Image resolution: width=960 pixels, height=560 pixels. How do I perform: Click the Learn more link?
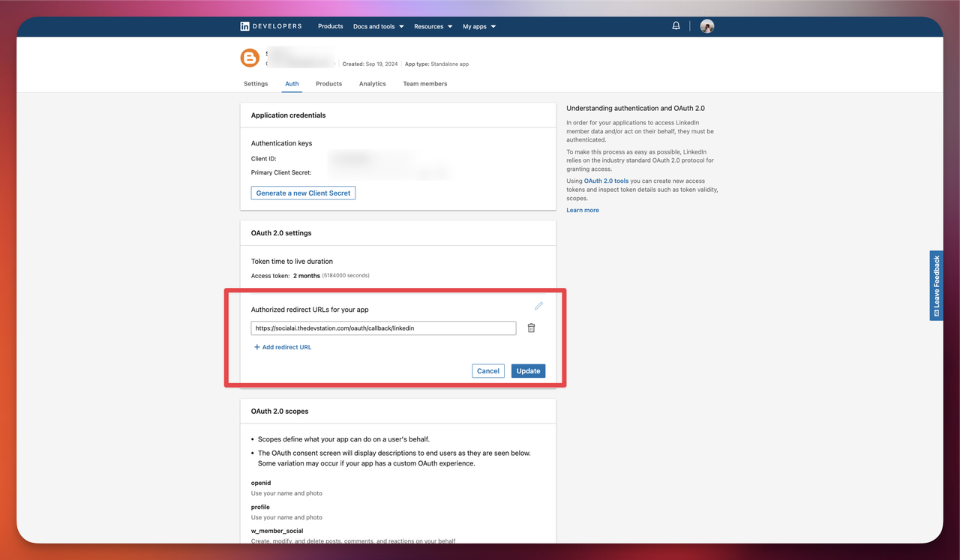pyautogui.click(x=583, y=210)
